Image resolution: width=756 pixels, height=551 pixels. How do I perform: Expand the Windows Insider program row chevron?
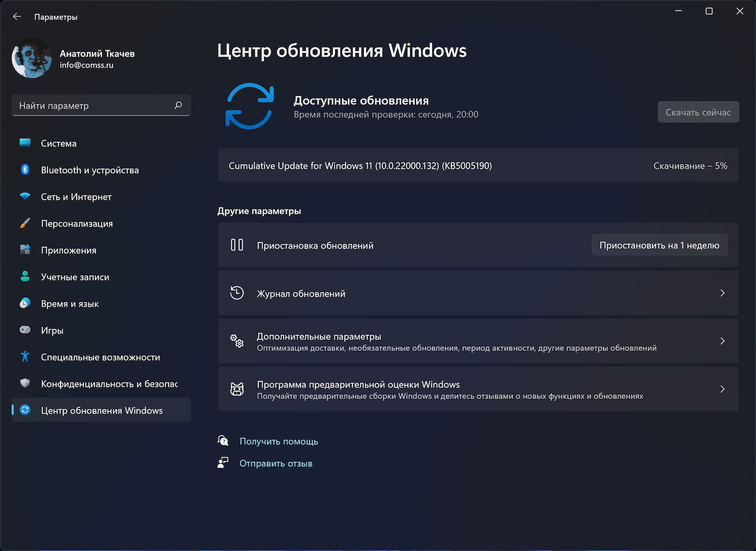click(722, 389)
